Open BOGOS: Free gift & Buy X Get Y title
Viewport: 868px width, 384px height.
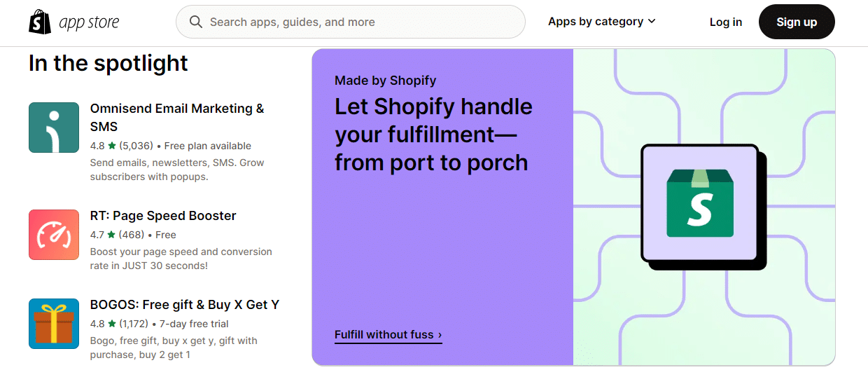(x=185, y=305)
